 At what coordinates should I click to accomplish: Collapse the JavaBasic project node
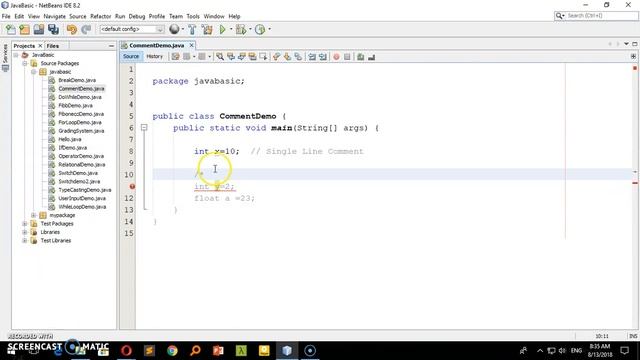click(x=16, y=55)
